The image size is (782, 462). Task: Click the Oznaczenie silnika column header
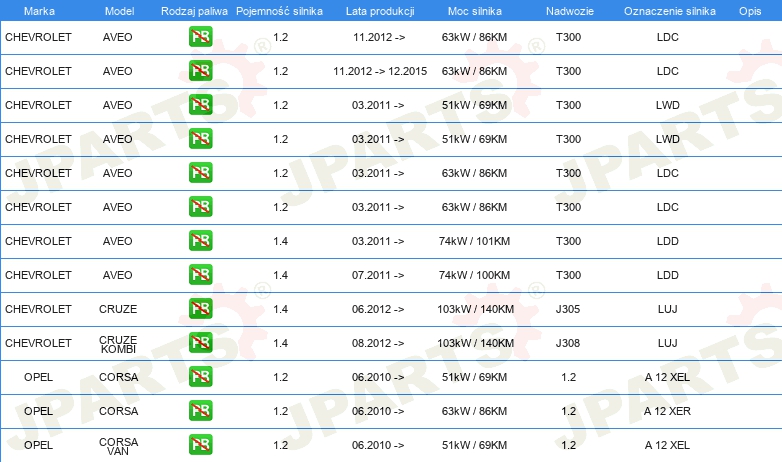[x=670, y=11]
